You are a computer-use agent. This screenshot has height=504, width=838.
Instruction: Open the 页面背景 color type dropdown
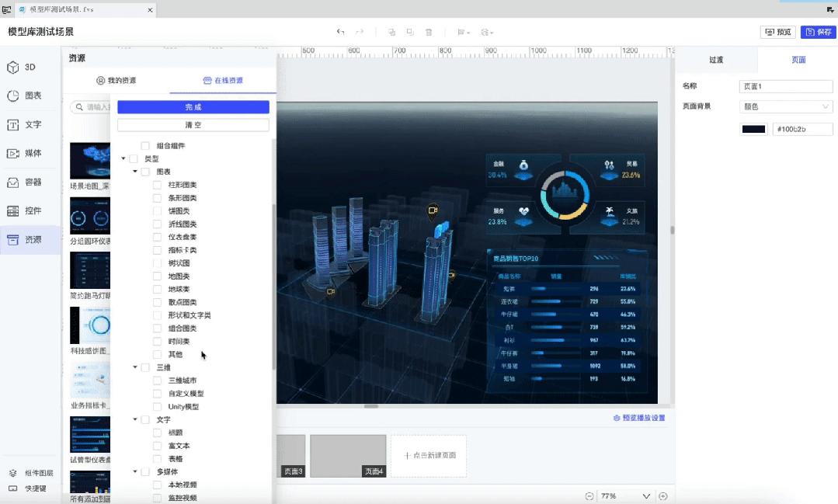pyautogui.click(x=784, y=106)
